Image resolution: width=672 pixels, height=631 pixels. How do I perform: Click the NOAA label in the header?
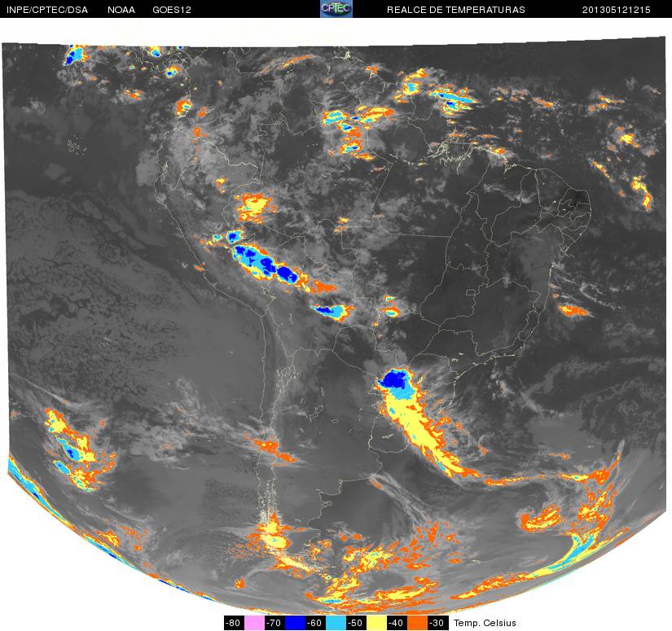pos(121,10)
